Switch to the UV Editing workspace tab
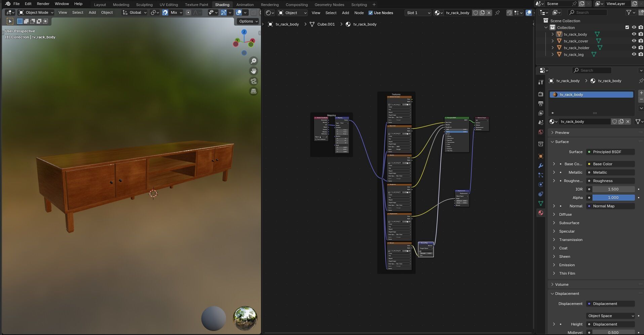 [169, 5]
